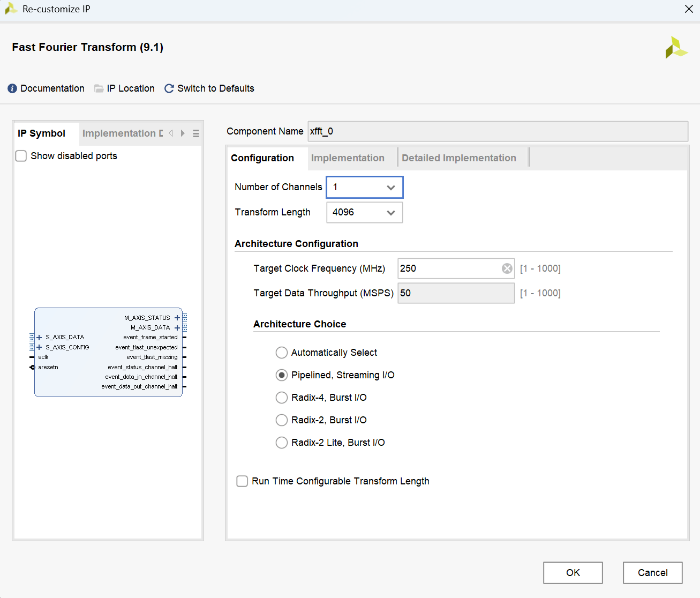This screenshot has width=700, height=598.
Task: Choose Radix-4, Burst I/O architecture
Action: 282,398
